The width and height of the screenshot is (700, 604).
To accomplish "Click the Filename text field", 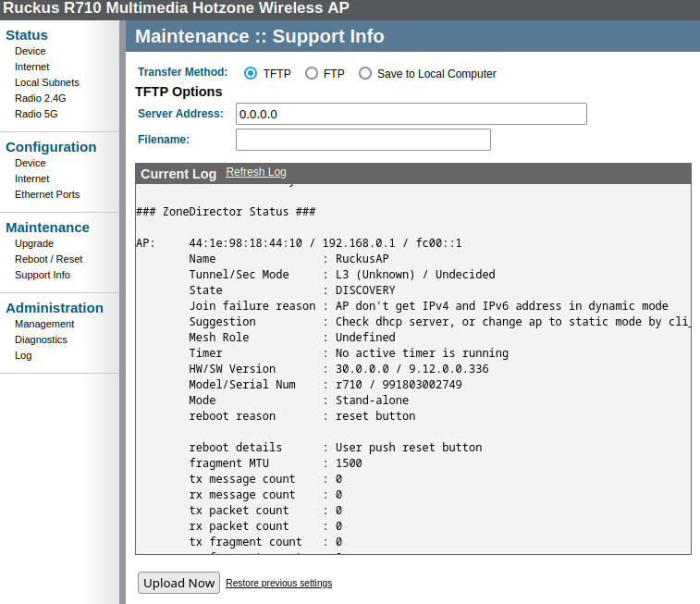I will [362, 140].
